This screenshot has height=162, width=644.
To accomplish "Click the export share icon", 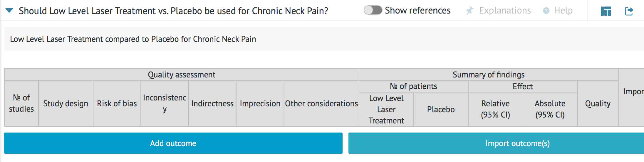I will tap(629, 11).
